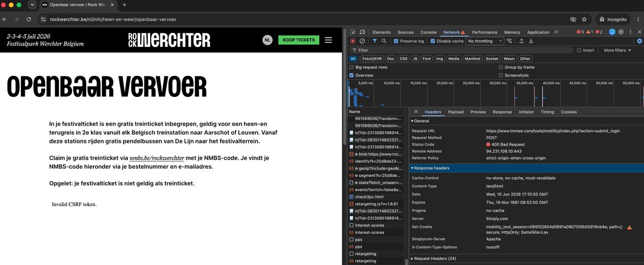Screen dimensions: 644x265
Task: Open More filters dropdown
Action: point(617,50)
